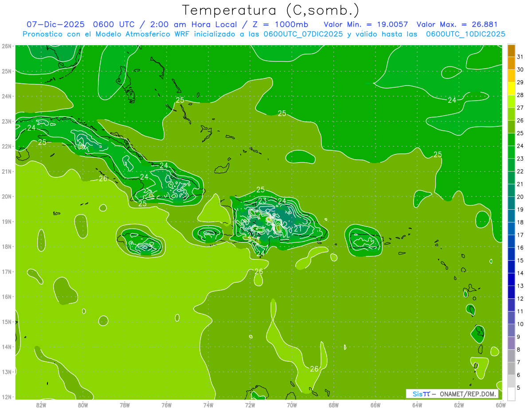Click color scale value "28"
The image size is (532, 411).
(x=520, y=95)
